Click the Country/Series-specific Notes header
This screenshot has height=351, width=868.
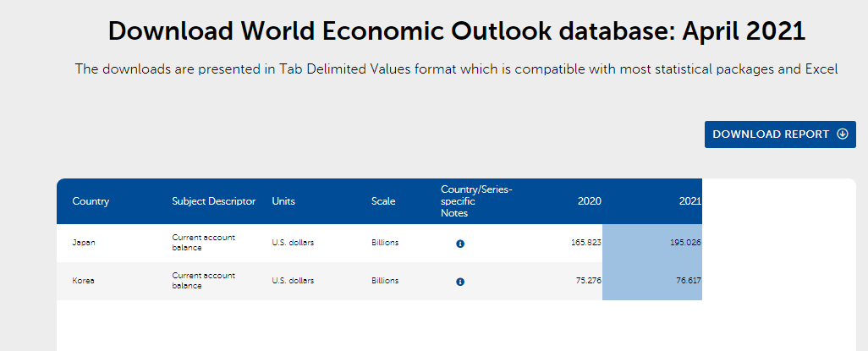click(476, 201)
